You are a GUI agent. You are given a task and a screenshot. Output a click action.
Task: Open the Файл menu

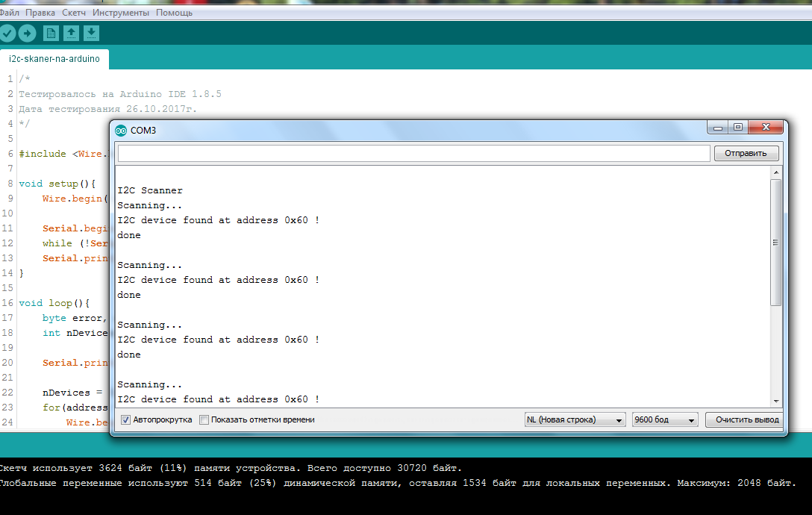coord(9,13)
